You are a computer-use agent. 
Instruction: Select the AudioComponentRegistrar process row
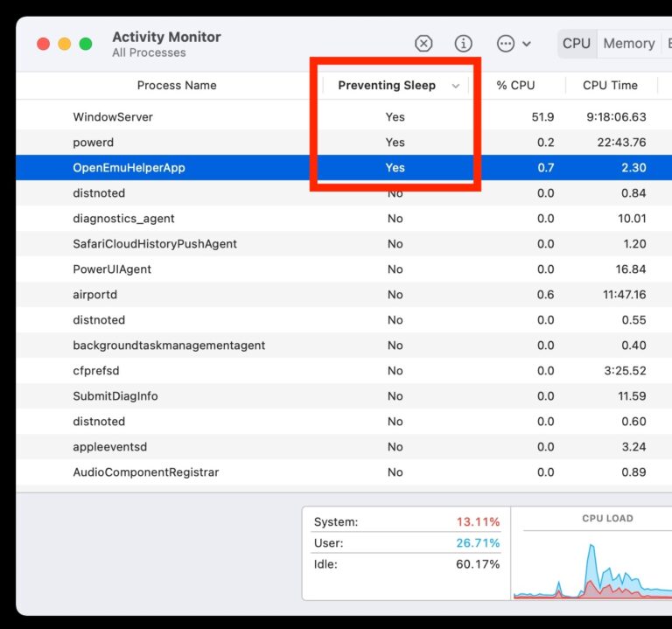coord(146,472)
